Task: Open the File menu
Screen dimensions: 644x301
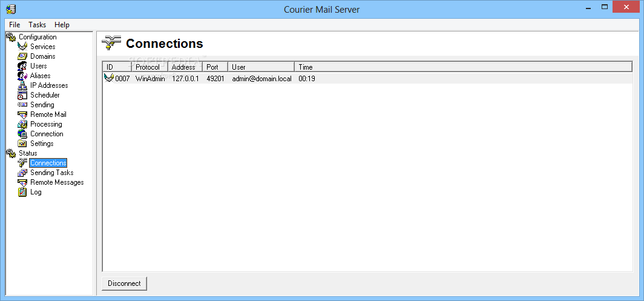Action: tap(15, 25)
